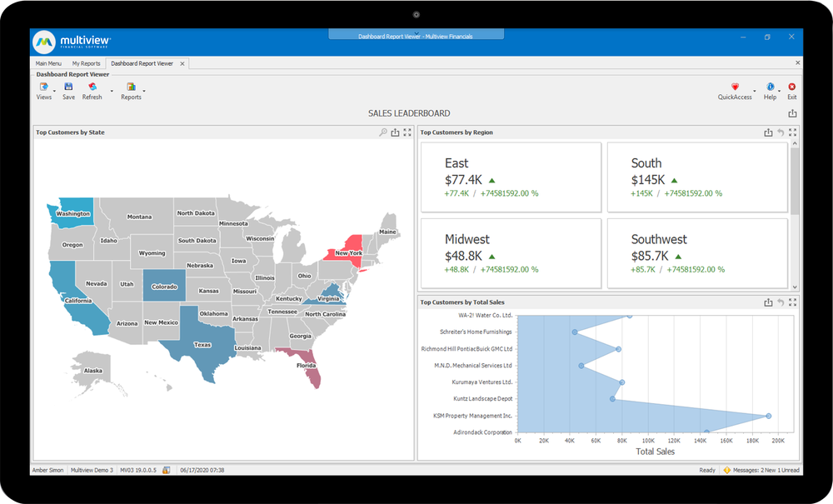The height and width of the screenshot is (504, 833).
Task: Click the magnifier icon on Top Customers by State
Action: [383, 132]
